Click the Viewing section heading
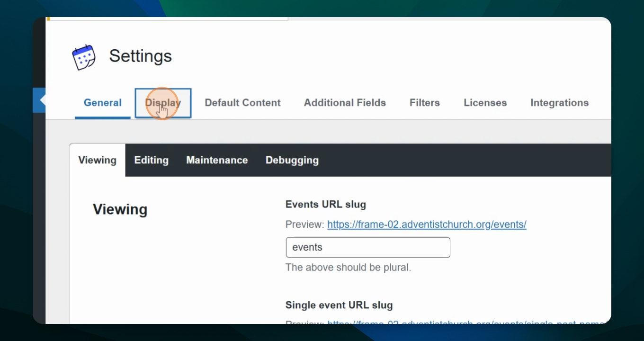644x341 pixels. point(120,209)
